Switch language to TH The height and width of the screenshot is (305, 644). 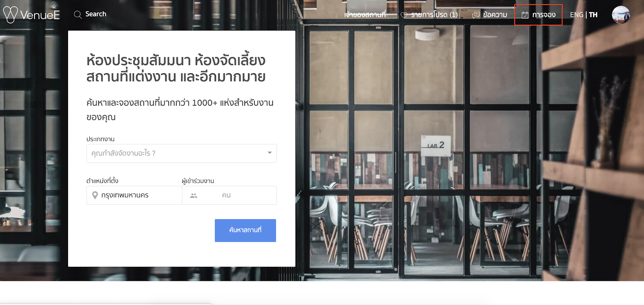[x=593, y=15]
